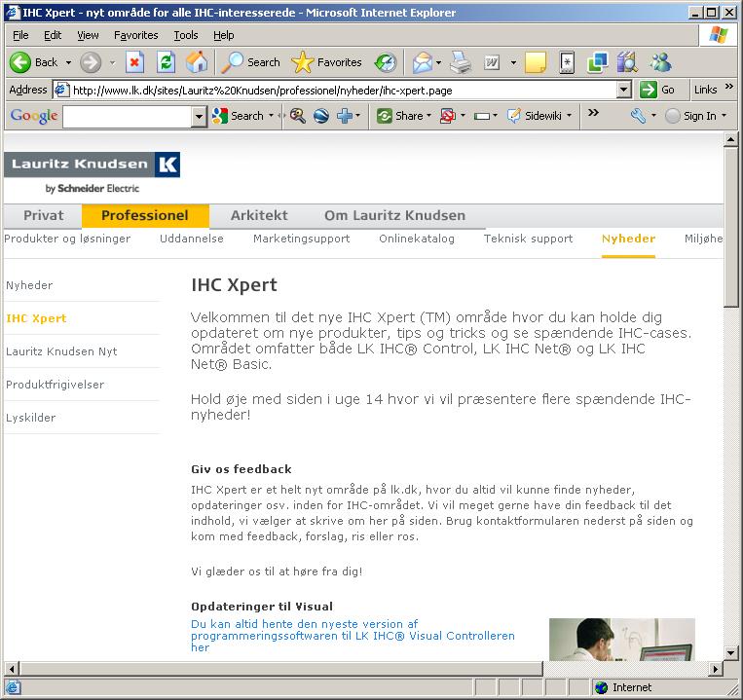Open the View menu
Screen dimensions: 743x700
tap(89, 35)
